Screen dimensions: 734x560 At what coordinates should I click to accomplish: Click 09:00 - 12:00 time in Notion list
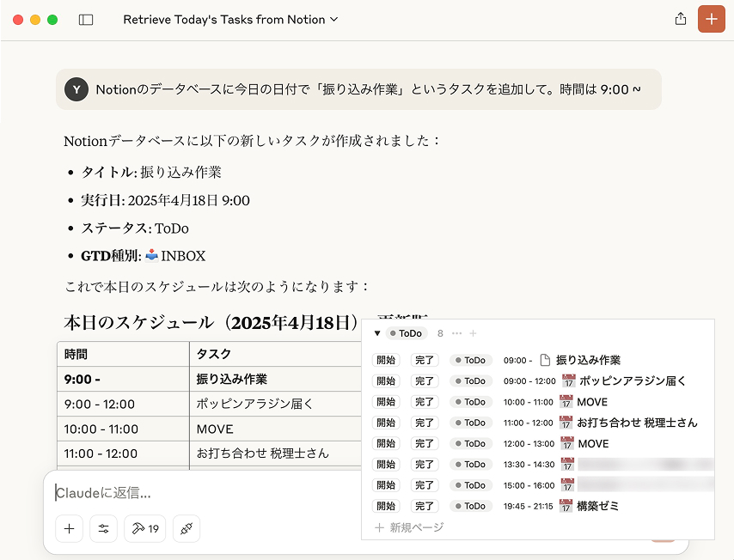529,380
